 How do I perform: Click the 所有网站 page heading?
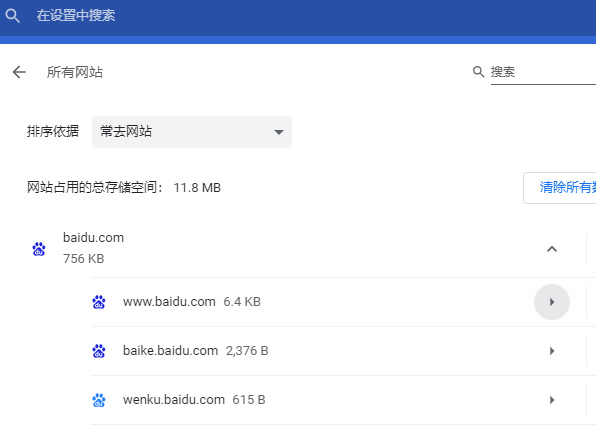[x=75, y=72]
